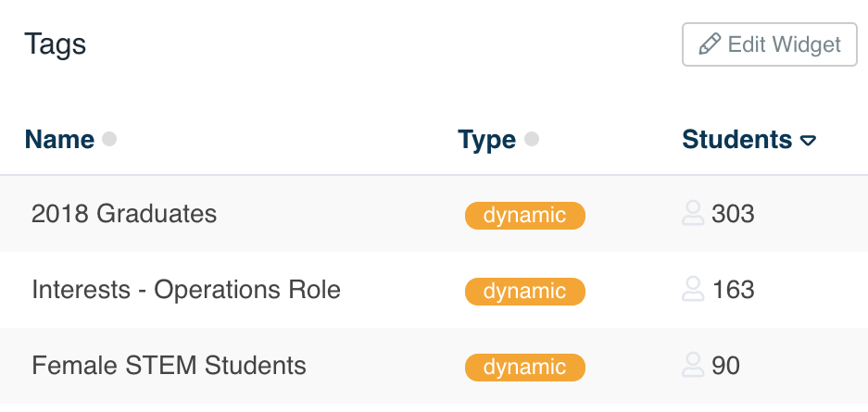
Task: Select the 303 student count
Action: coord(733,214)
